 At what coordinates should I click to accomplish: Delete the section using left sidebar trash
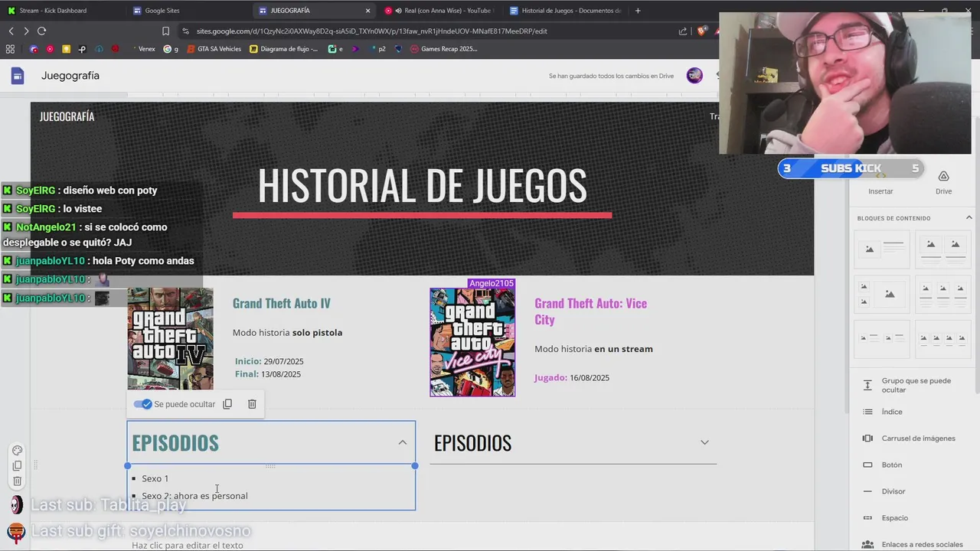[18, 481]
